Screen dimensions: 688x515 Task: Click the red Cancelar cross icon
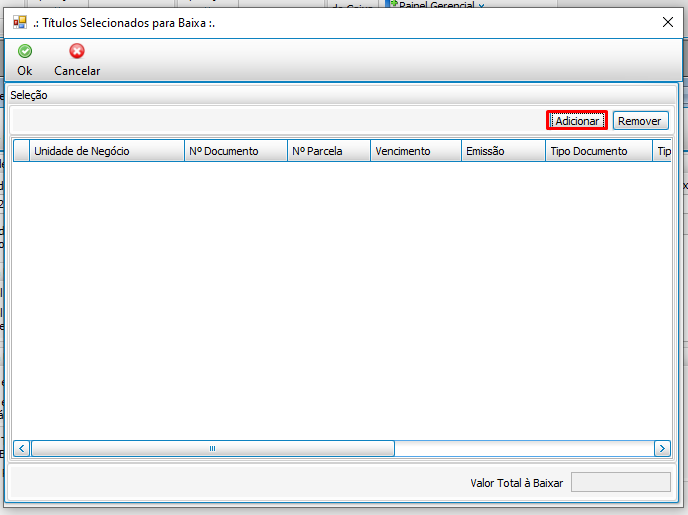click(x=77, y=51)
